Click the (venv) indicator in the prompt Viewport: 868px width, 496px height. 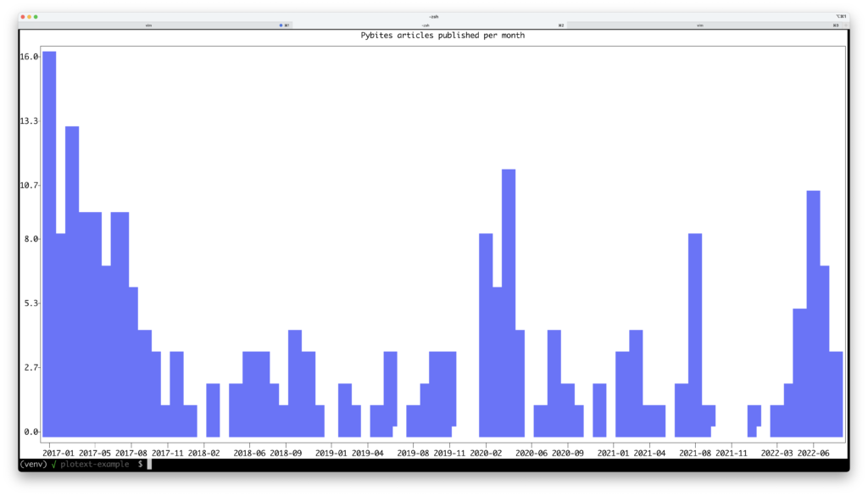tap(33, 464)
